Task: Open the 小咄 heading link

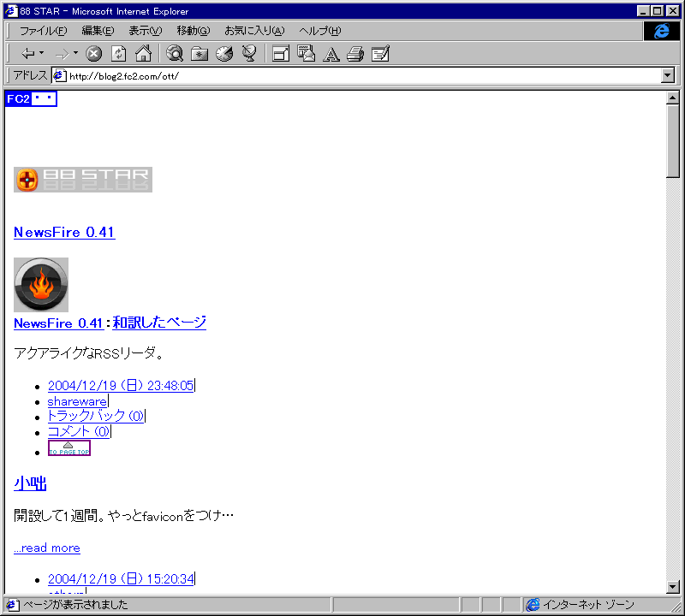Action: 30,483
